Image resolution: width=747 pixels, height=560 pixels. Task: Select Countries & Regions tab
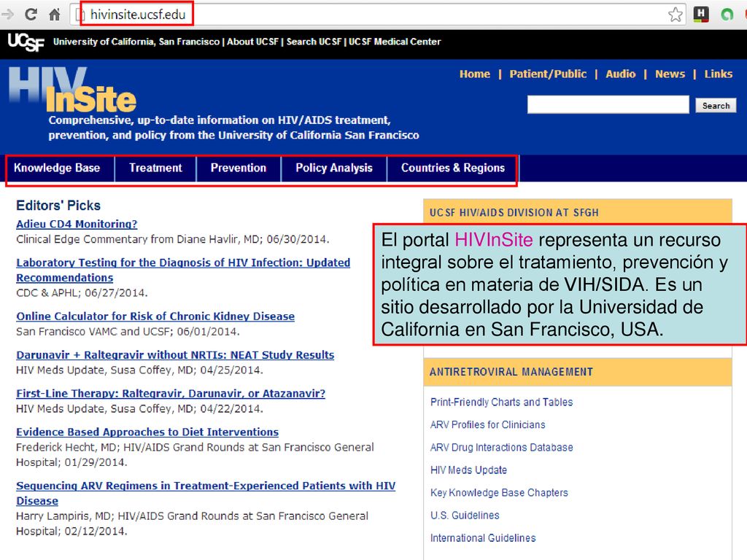click(453, 168)
